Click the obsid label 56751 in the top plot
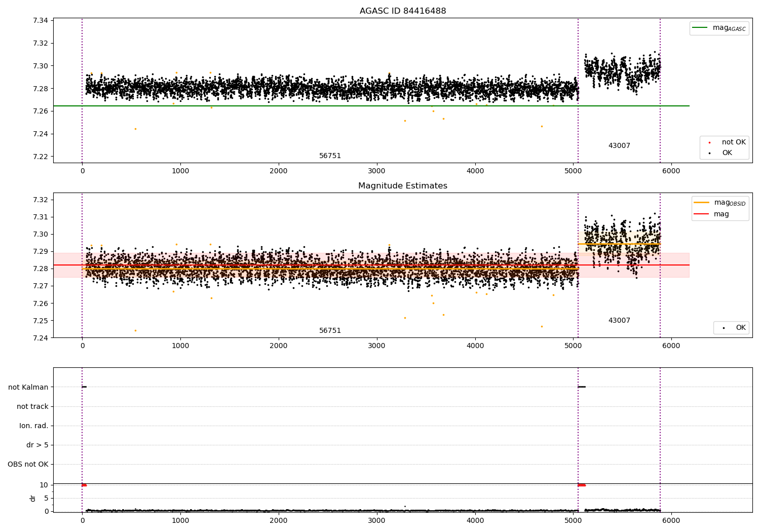This screenshot has width=760, height=532. pos(330,156)
